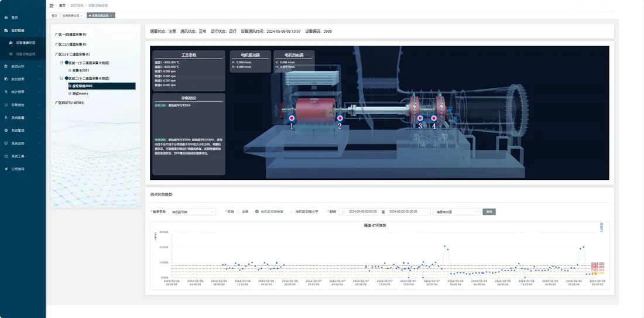Open 设备健康总览 in the sidebar submenu

click(25, 42)
